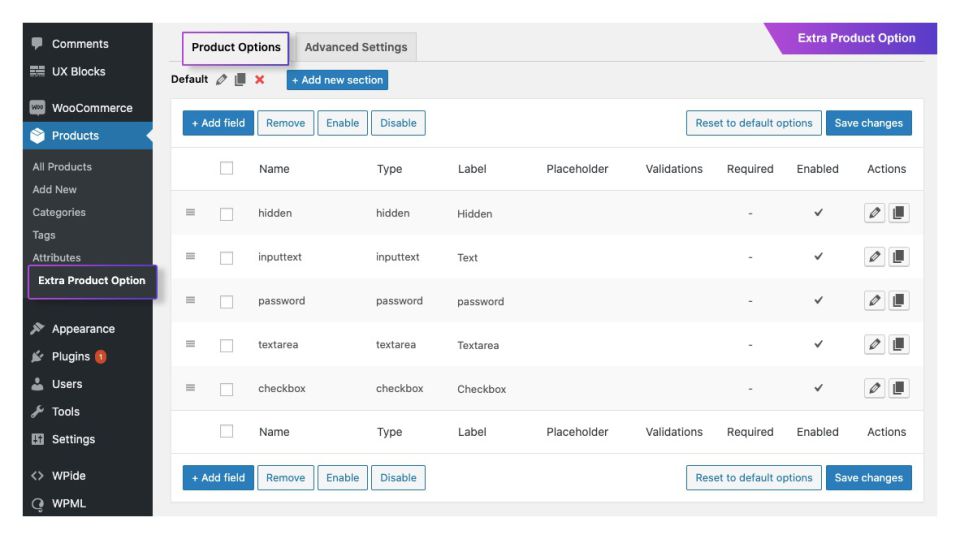Select the textarea row checkbox
The image size is (960, 539).
(x=227, y=346)
